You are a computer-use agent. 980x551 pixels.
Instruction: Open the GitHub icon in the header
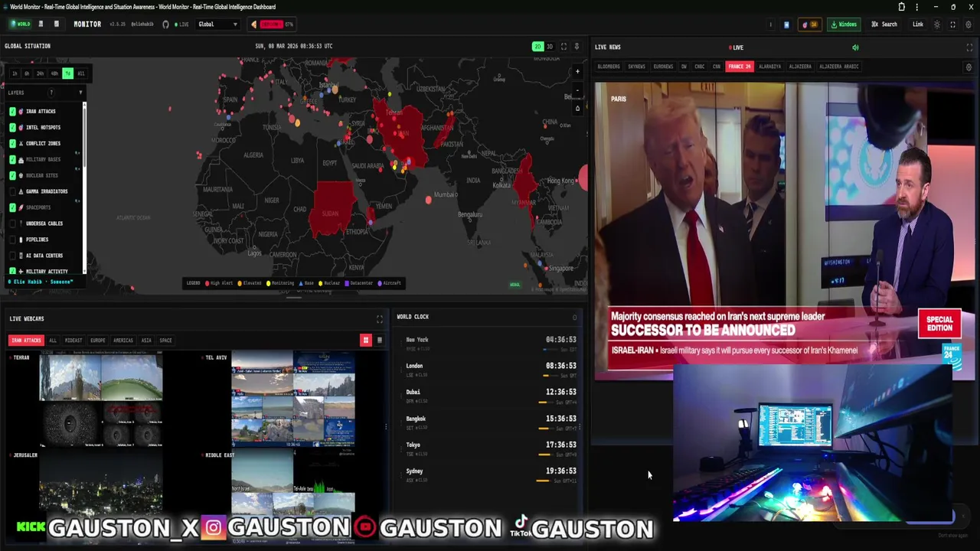tap(165, 24)
